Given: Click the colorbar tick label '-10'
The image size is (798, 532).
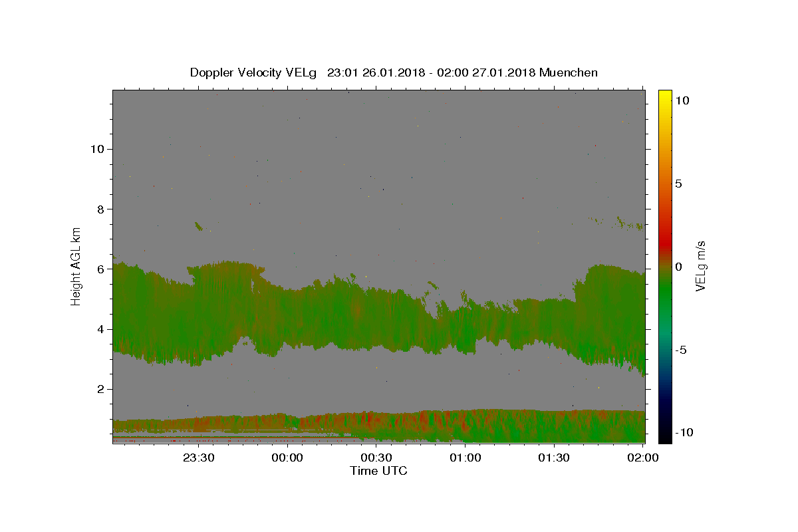Looking at the screenshot, I should tap(684, 432).
